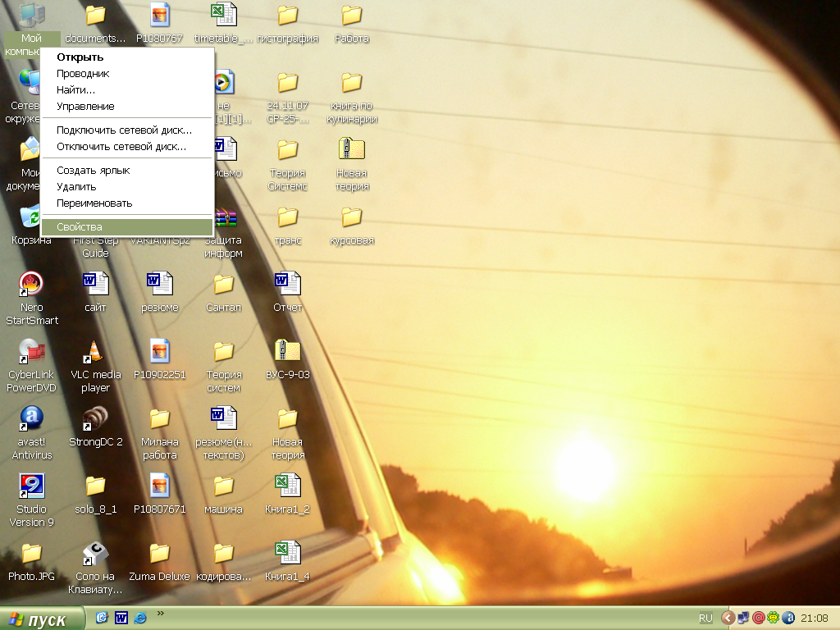Image resolution: width=840 pixels, height=630 pixels.
Task: Click Проводник in the context menu
Action: click(127, 73)
